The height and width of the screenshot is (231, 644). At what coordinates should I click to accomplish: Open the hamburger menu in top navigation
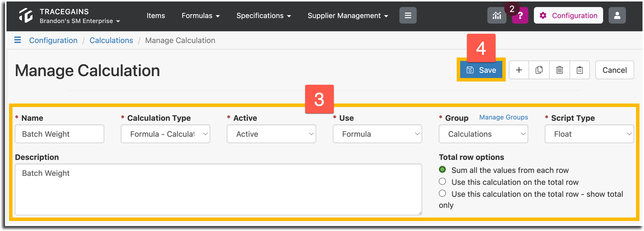(408, 15)
